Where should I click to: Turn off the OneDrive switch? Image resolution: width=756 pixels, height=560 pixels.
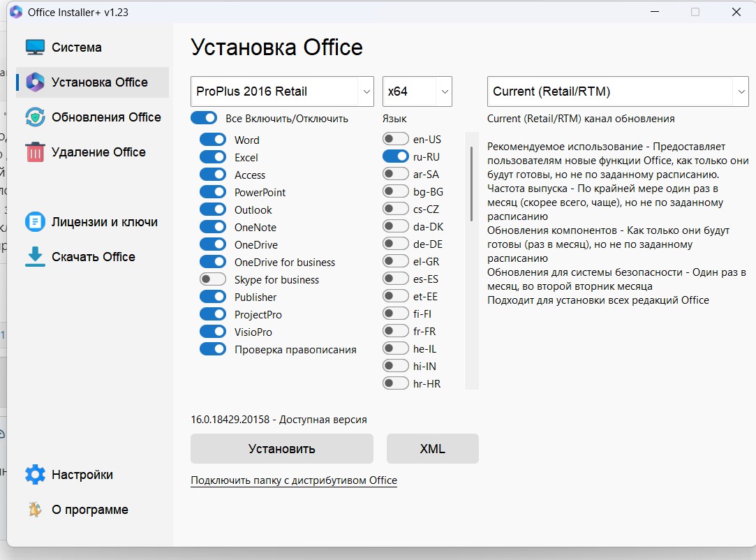pyautogui.click(x=213, y=244)
